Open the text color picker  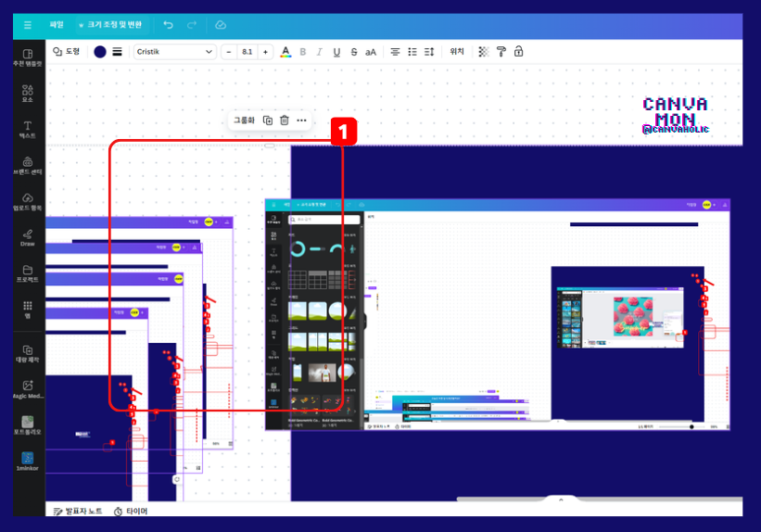(285, 52)
